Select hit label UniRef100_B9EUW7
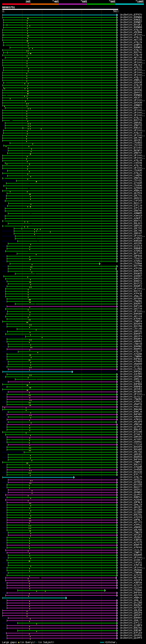 pos(131,631)
